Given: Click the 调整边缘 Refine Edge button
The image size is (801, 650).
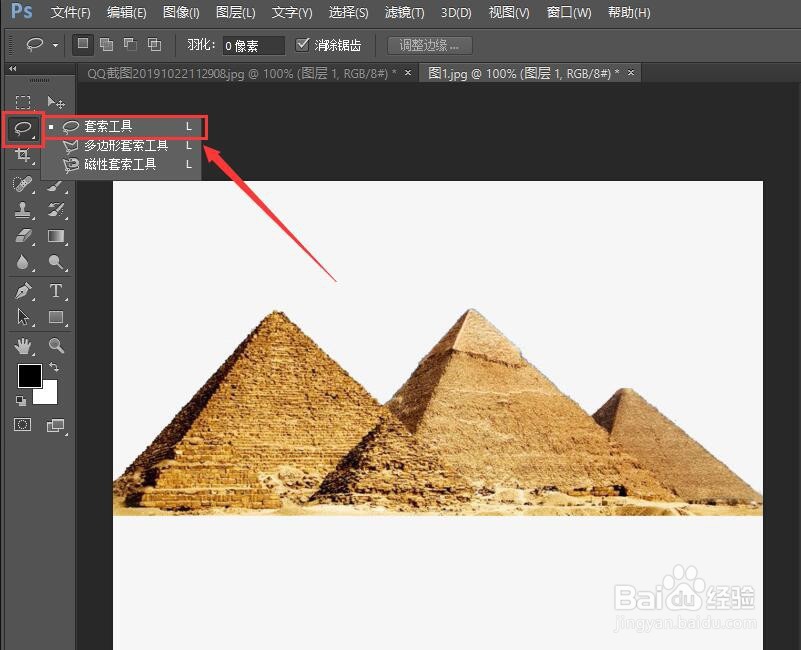Looking at the screenshot, I should (429, 44).
